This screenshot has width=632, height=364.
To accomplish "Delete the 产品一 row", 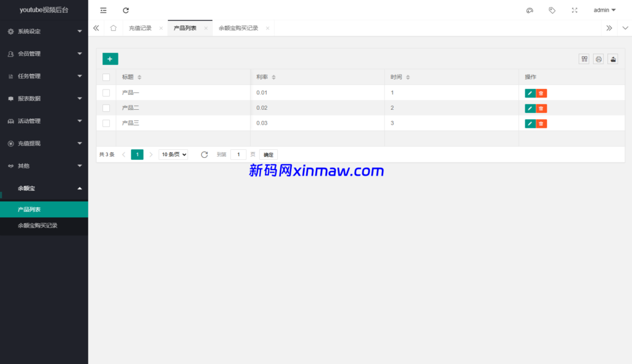I will pos(541,93).
